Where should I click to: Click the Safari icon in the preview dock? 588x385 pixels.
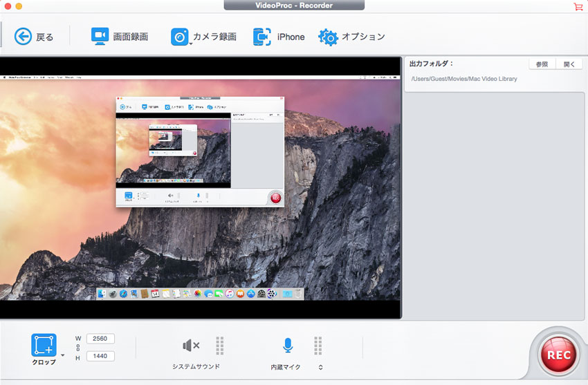(x=123, y=294)
